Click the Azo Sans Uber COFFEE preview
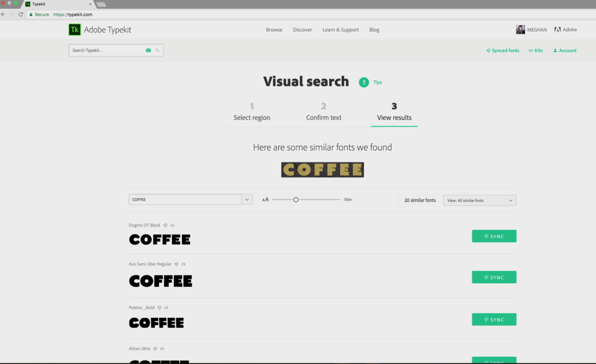Screen dimensions: 596x364 (x=161, y=281)
